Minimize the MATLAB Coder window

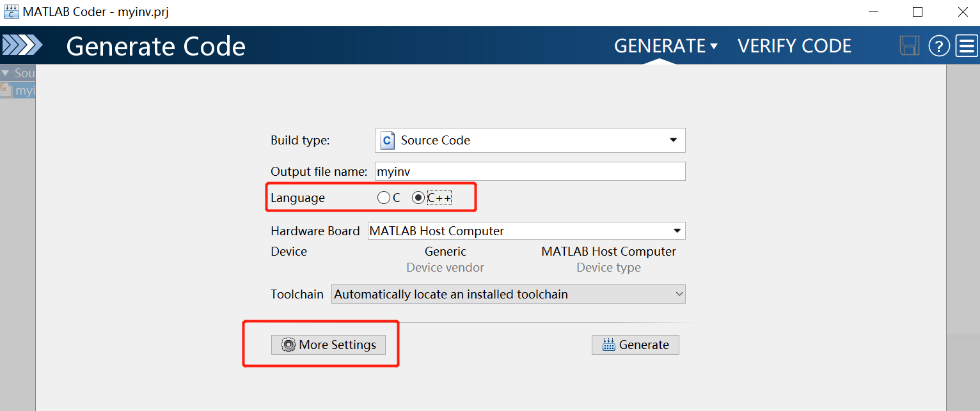(873, 12)
